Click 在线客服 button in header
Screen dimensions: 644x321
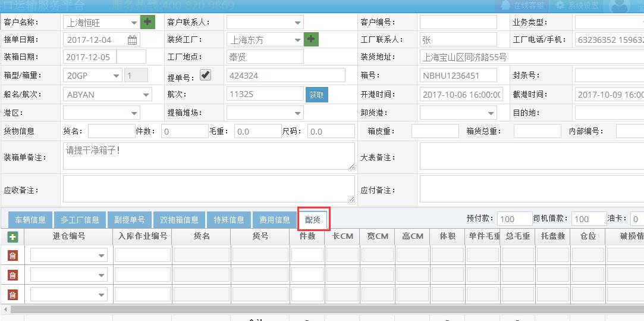pyautogui.click(x=522, y=6)
